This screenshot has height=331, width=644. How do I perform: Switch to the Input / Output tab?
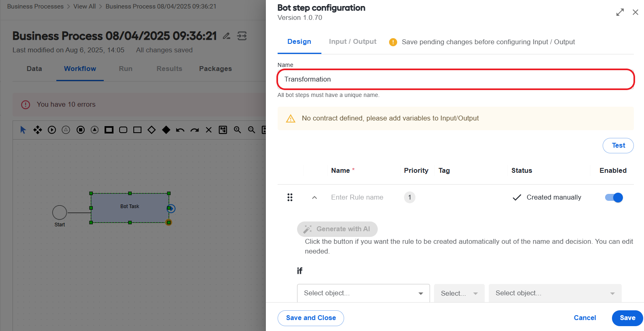[x=353, y=41]
